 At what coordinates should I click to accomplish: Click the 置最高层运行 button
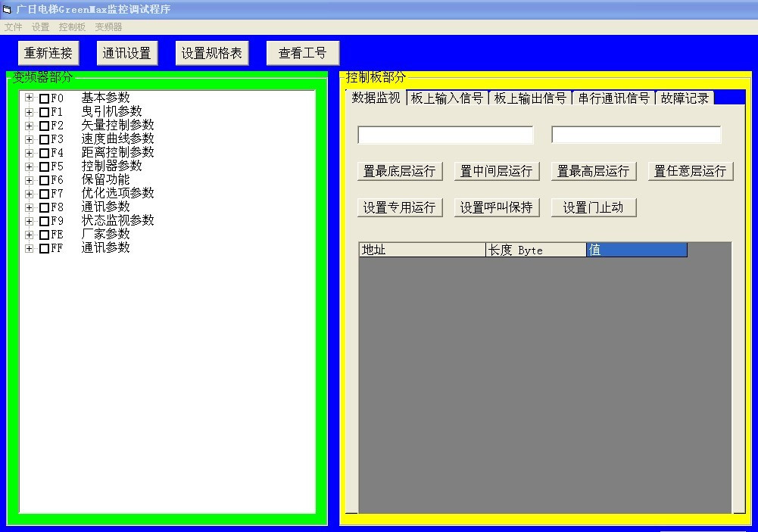coord(594,171)
